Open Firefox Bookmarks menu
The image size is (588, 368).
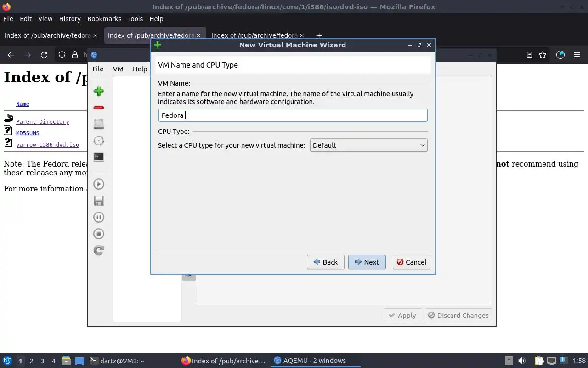tap(104, 19)
